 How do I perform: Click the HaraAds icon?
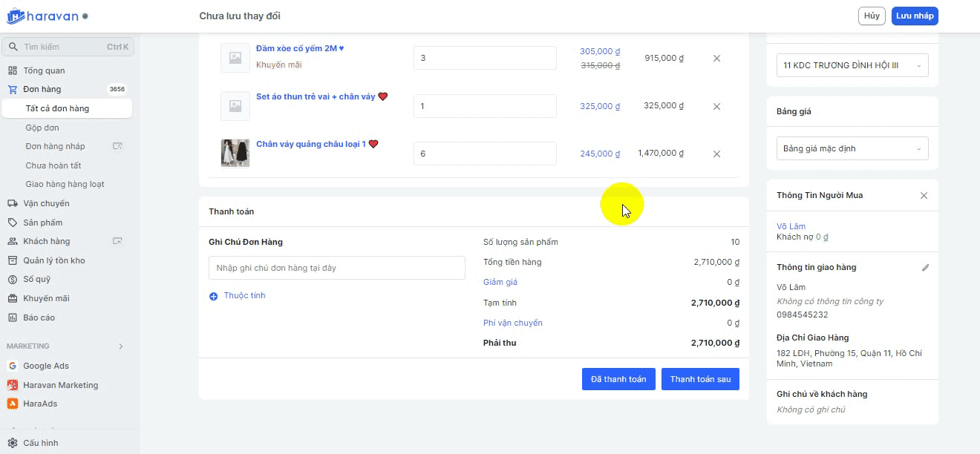click(12, 404)
